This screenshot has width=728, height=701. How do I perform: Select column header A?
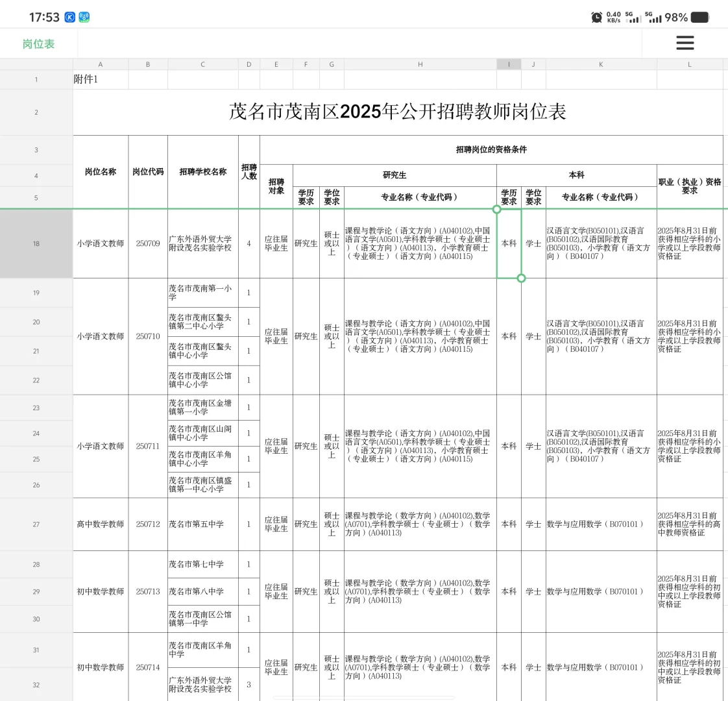click(101, 64)
